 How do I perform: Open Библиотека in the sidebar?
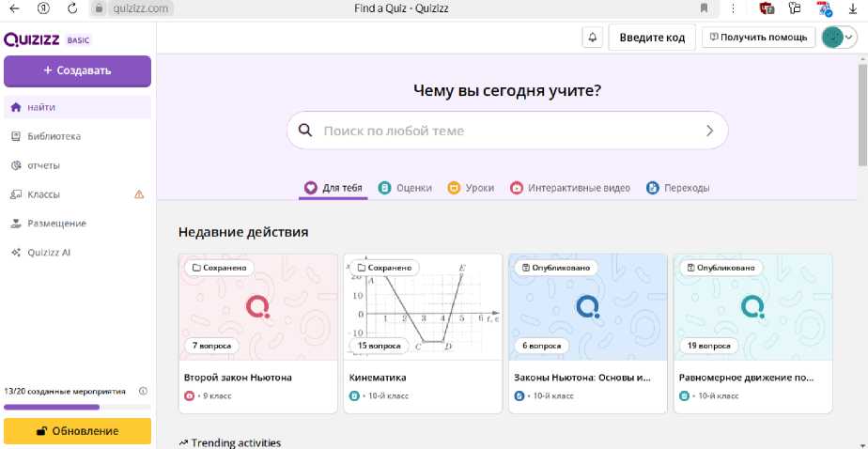[54, 136]
